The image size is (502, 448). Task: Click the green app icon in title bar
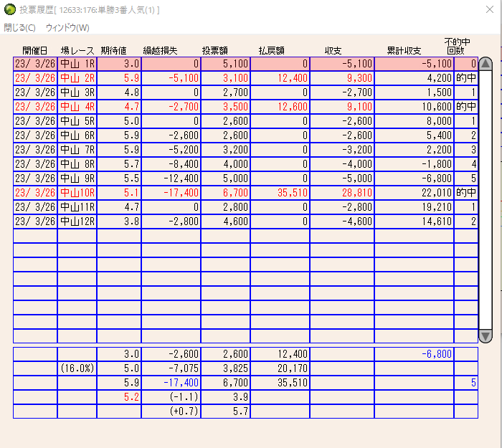[9, 9]
